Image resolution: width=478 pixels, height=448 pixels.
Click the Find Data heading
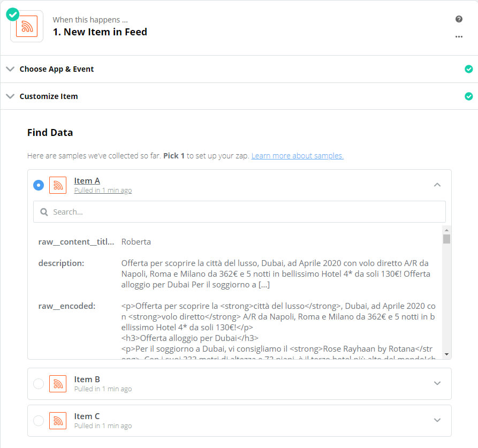50,133
